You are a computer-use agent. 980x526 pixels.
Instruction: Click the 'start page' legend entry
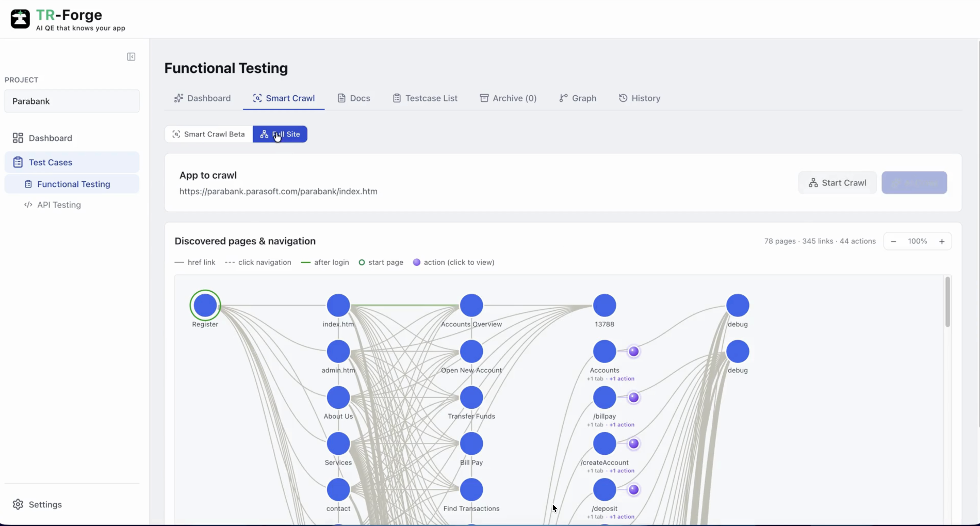click(x=381, y=262)
